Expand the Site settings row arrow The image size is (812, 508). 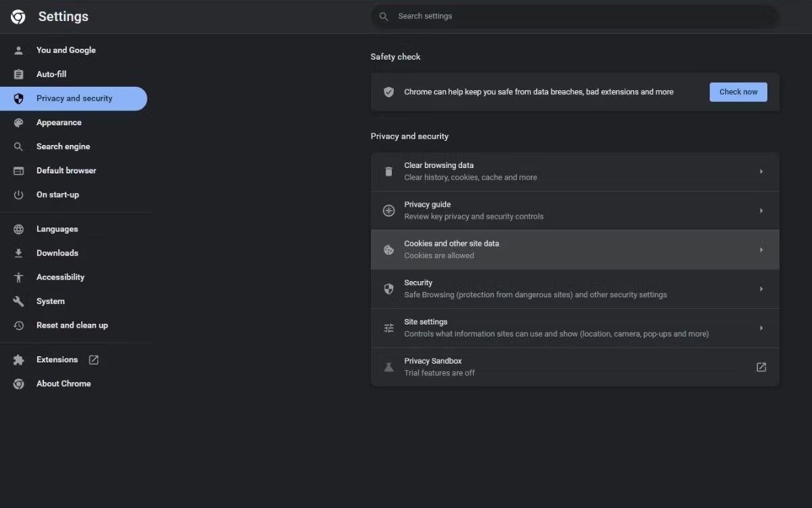pyautogui.click(x=761, y=328)
